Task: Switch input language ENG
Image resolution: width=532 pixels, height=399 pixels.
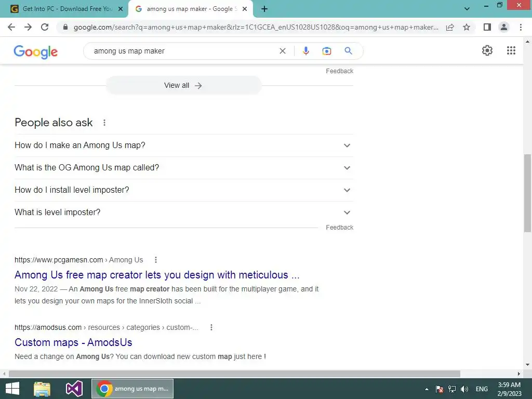Action: pyautogui.click(x=482, y=389)
